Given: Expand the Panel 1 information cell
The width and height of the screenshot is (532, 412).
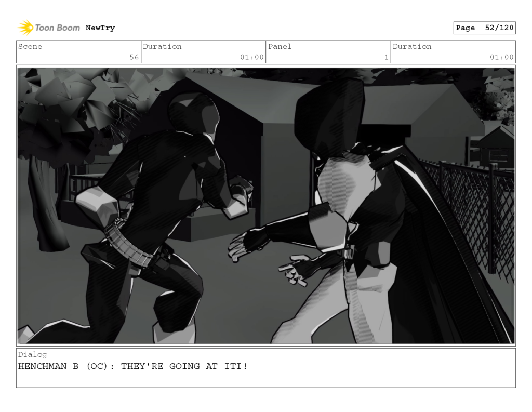Looking at the screenshot, I should 327,51.
